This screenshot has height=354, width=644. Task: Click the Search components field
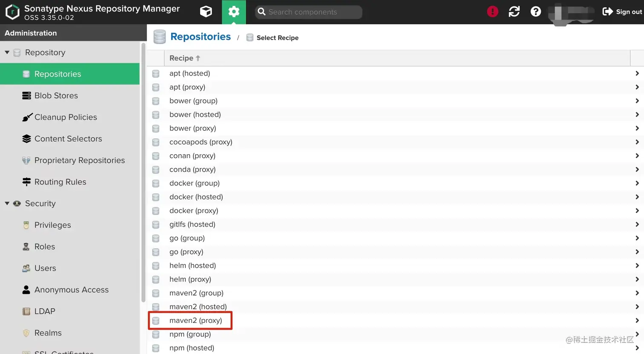tap(309, 12)
